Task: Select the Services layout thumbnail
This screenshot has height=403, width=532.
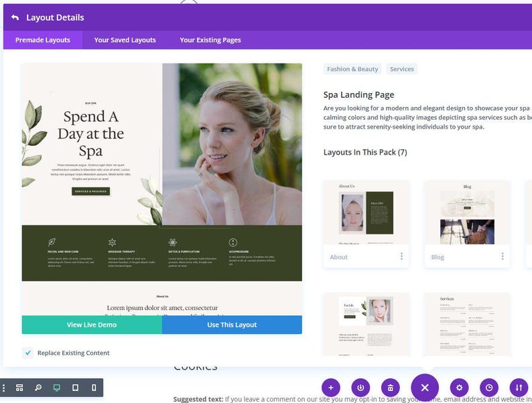Action: click(467, 325)
